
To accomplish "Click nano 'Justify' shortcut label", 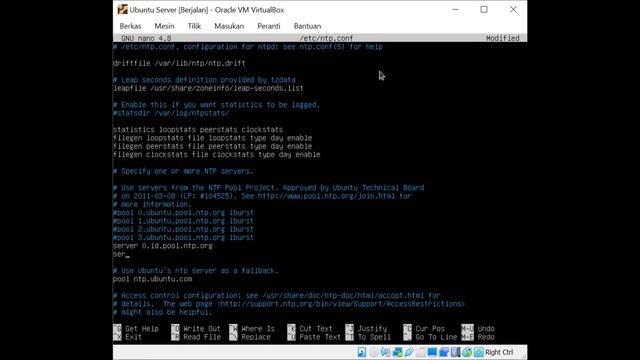I will [372, 329].
